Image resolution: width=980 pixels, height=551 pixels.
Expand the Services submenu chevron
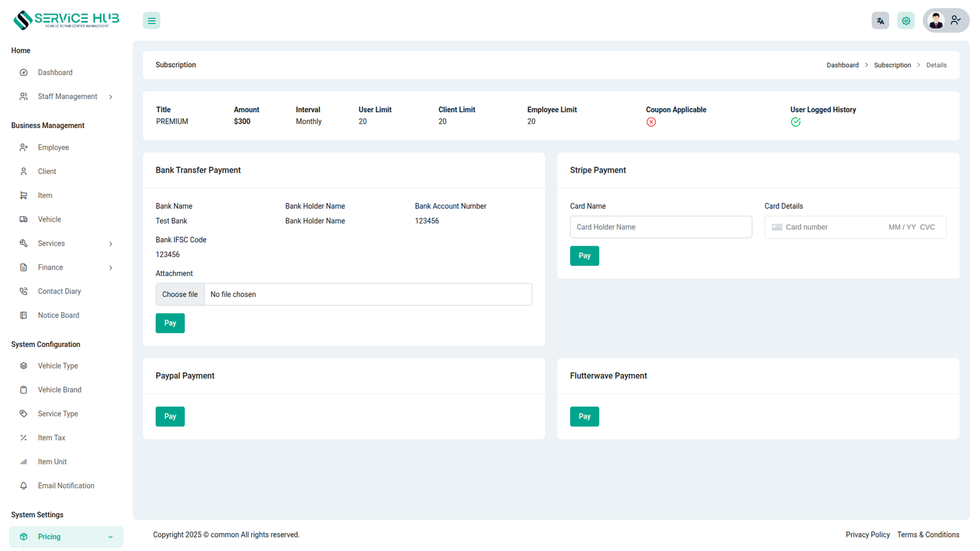(x=111, y=244)
